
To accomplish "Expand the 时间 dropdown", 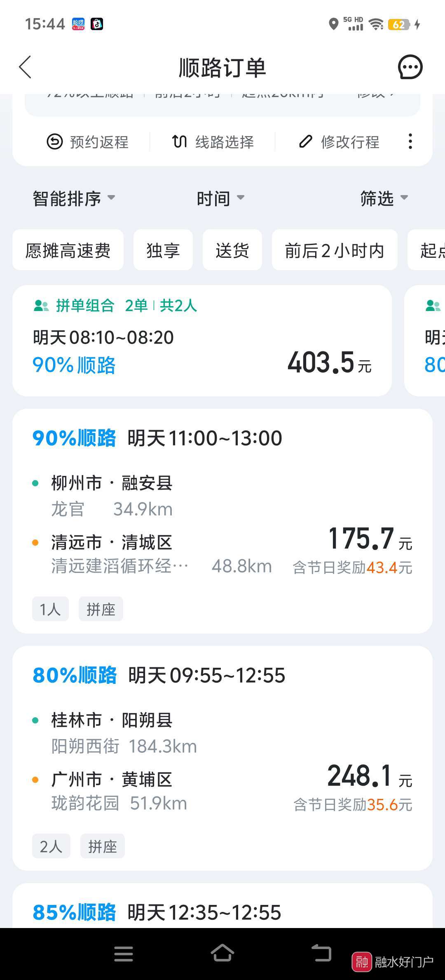I will pos(220,198).
